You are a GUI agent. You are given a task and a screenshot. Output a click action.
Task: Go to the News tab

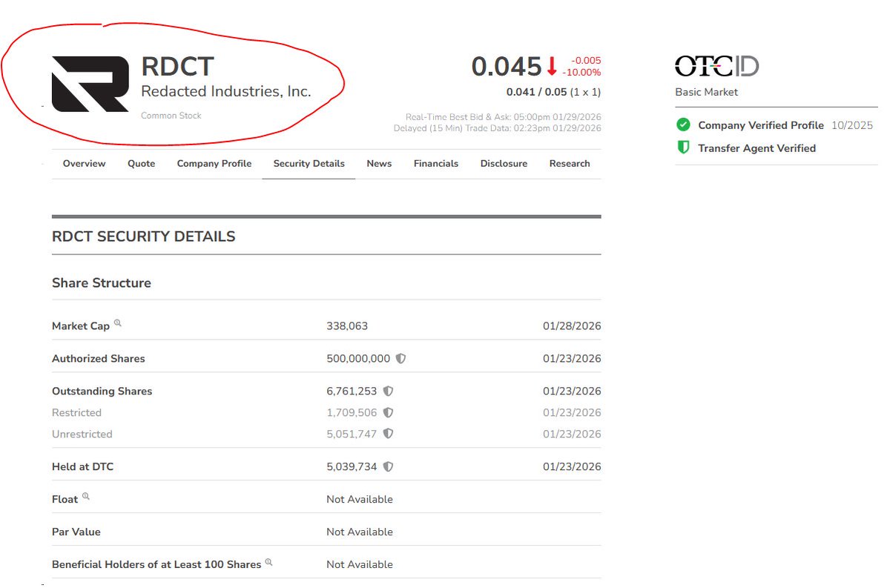tap(379, 163)
